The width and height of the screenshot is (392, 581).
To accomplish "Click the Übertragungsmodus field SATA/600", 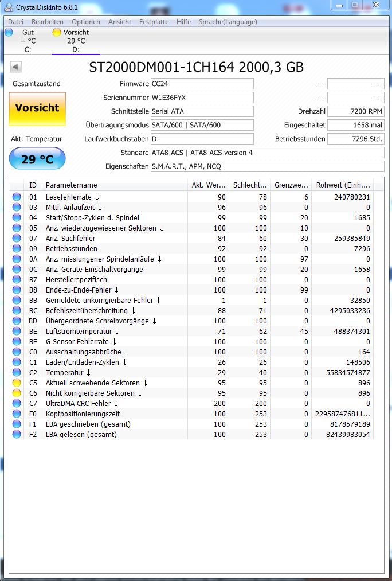I will 202,125.
